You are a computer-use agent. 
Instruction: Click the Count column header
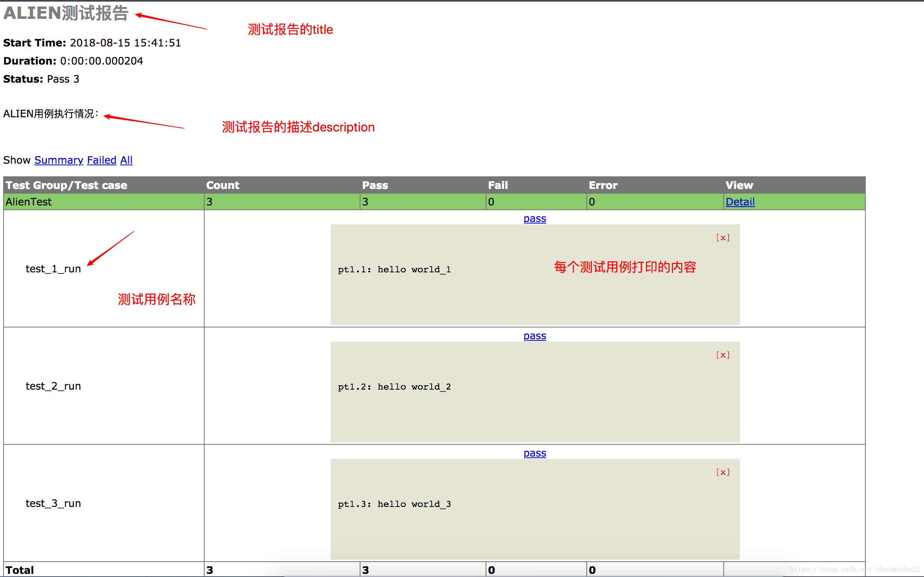223,185
